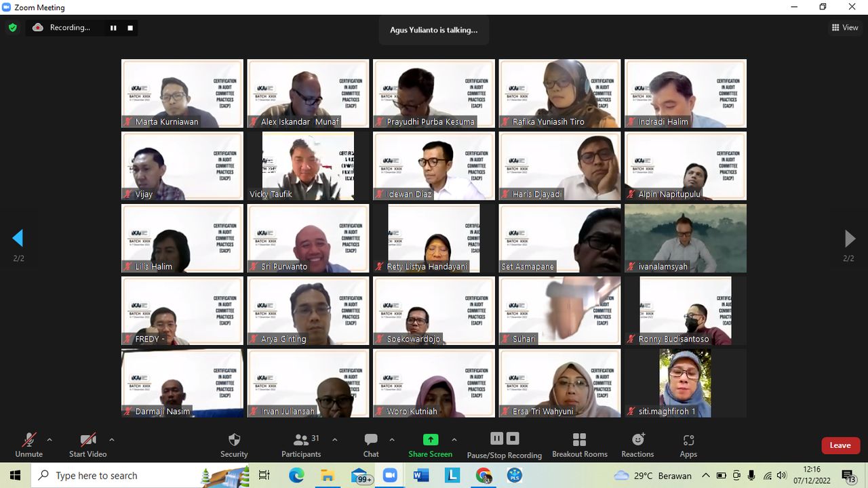Switch to Zoom taskbar icon

click(x=390, y=475)
